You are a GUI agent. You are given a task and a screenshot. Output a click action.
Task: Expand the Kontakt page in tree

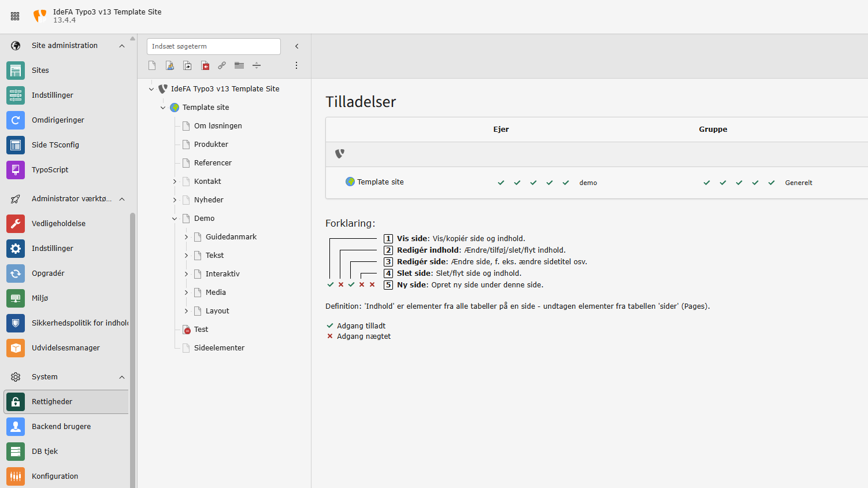coord(175,182)
